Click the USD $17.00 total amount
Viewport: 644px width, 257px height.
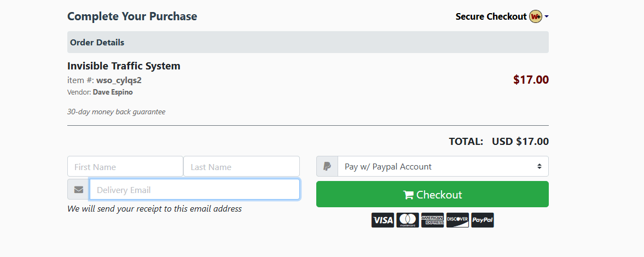pyautogui.click(x=520, y=142)
